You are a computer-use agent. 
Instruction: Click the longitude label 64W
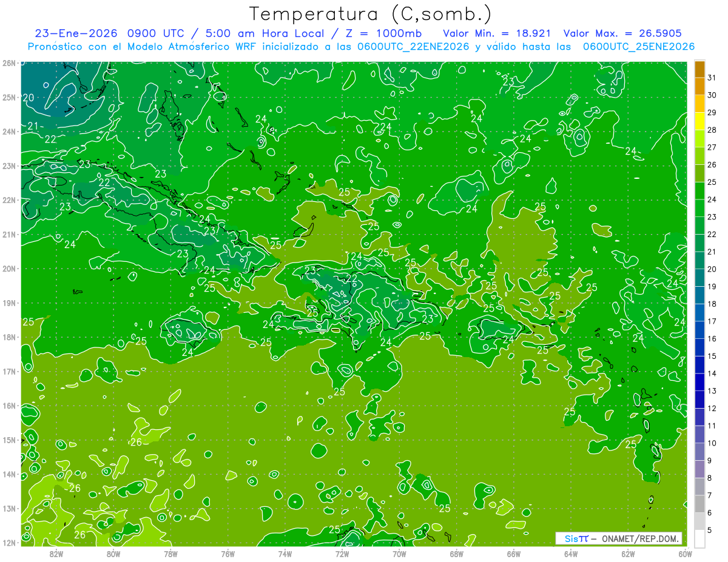(571, 554)
